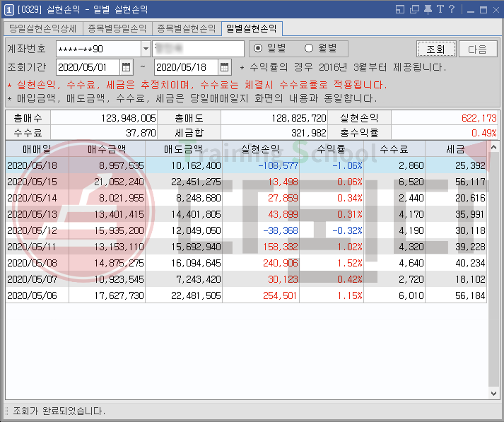Click the account number input field
Viewport: 504px width, 422px height.
(98, 49)
